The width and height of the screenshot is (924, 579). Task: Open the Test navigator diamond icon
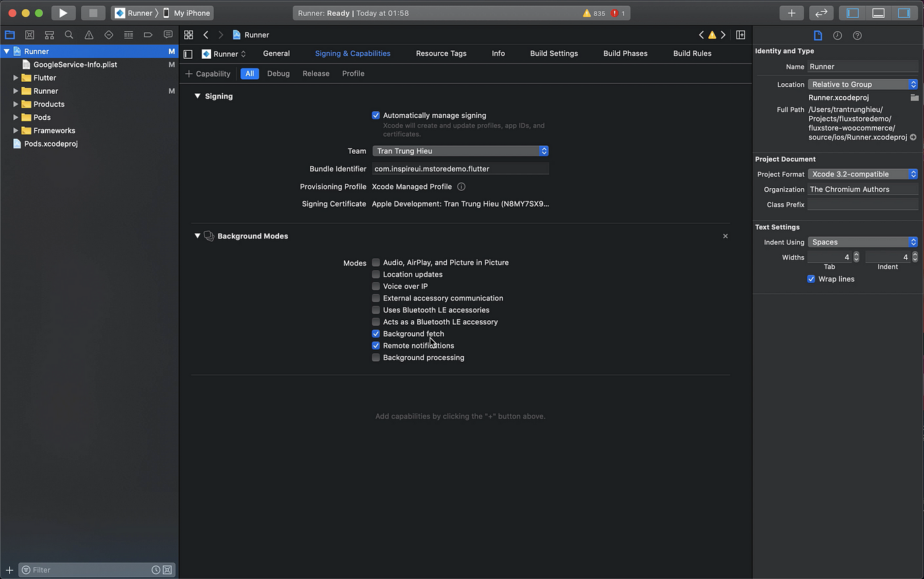pyautogui.click(x=109, y=35)
